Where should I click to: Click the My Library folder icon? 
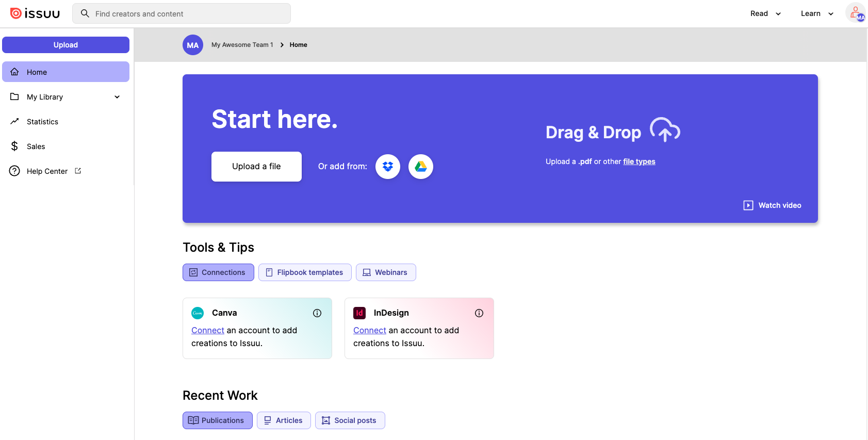tap(14, 97)
